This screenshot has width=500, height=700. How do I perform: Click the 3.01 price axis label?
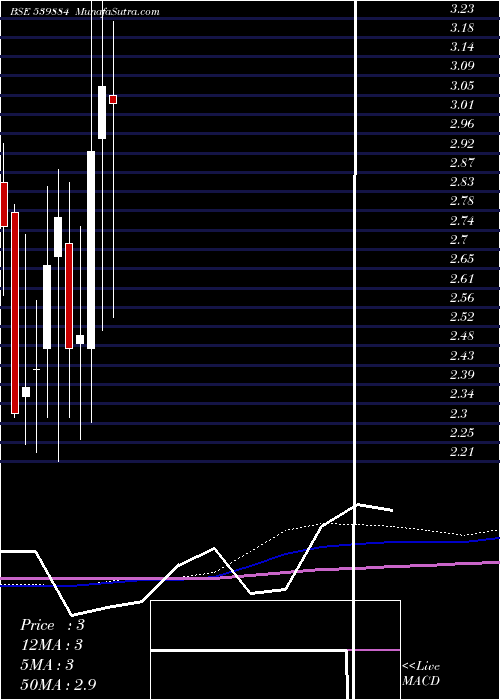point(462,105)
